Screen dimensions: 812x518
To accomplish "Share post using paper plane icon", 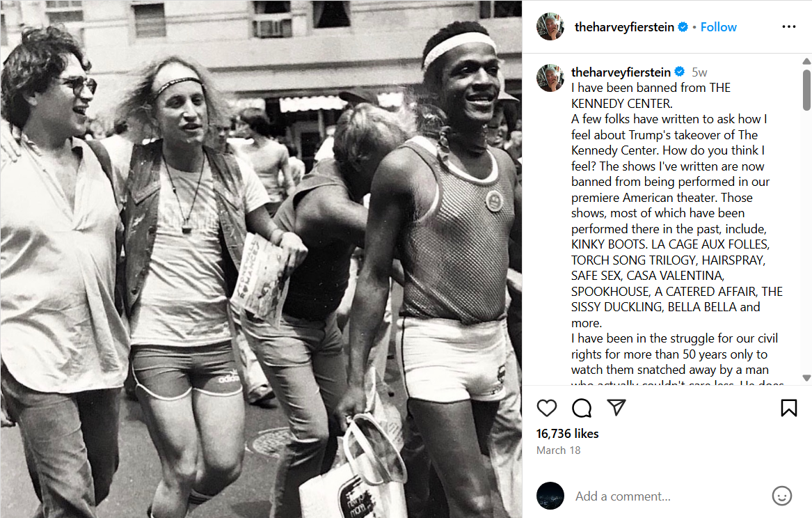I will (616, 408).
